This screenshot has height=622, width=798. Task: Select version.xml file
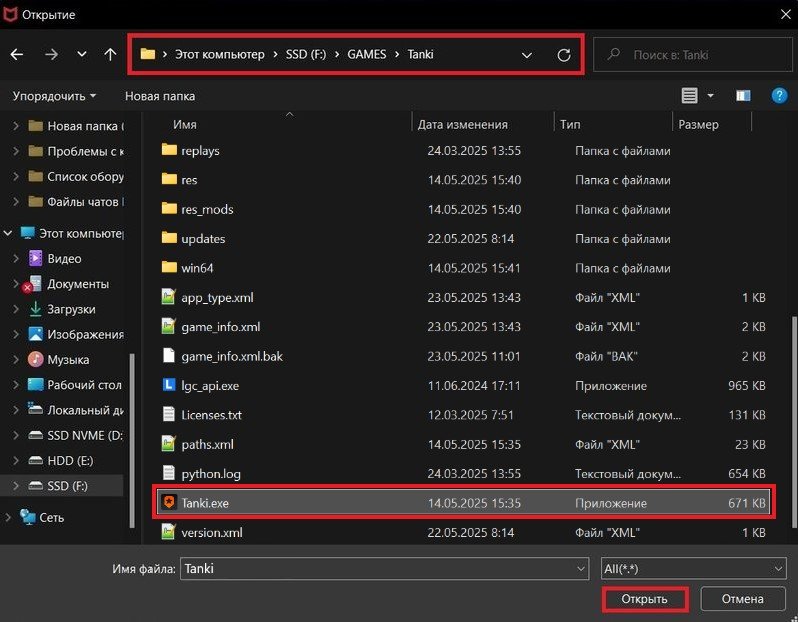(x=462, y=532)
